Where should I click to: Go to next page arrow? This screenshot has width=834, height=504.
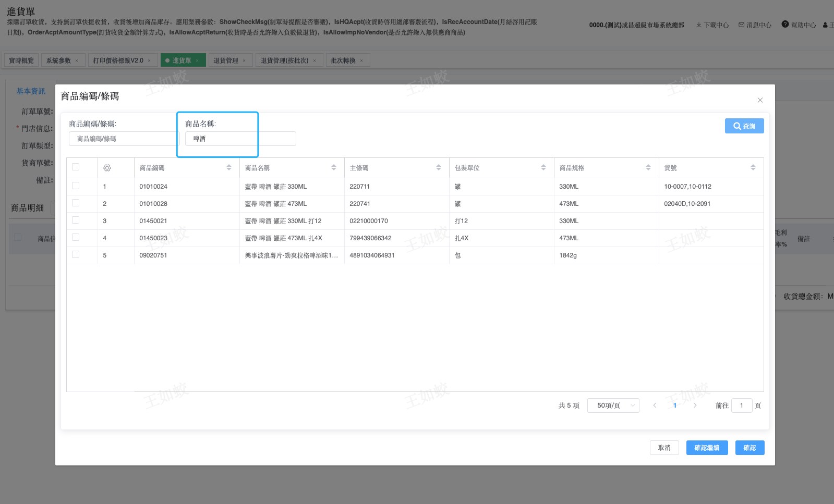pos(695,405)
